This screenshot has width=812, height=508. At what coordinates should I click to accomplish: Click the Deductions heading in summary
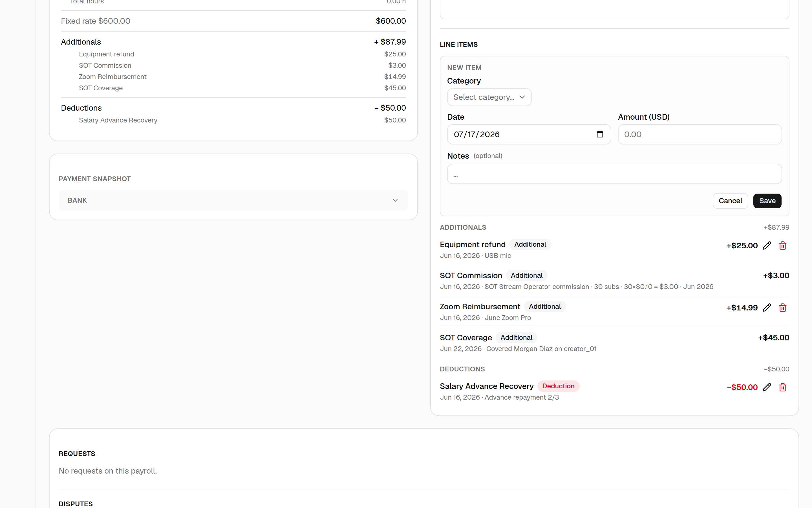coord(81,108)
